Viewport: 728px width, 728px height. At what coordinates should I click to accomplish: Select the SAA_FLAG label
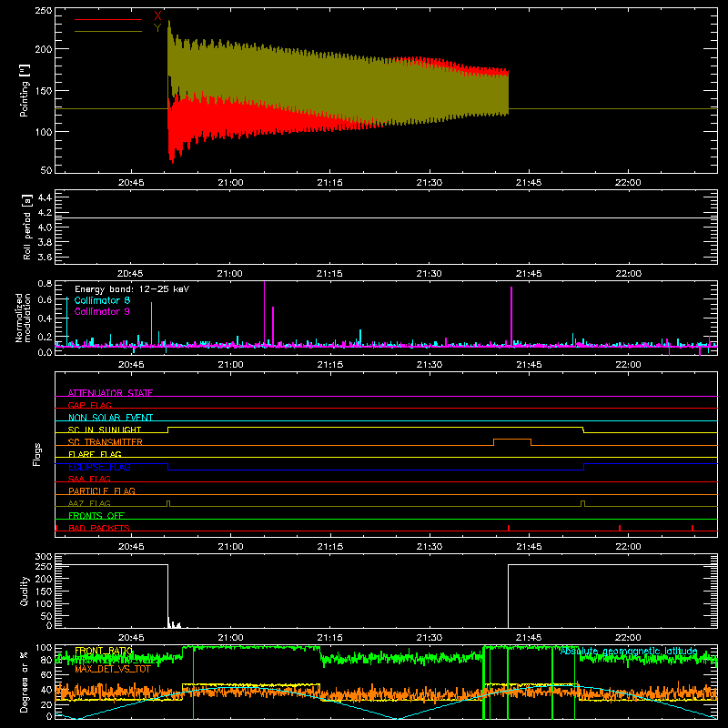[x=89, y=479]
